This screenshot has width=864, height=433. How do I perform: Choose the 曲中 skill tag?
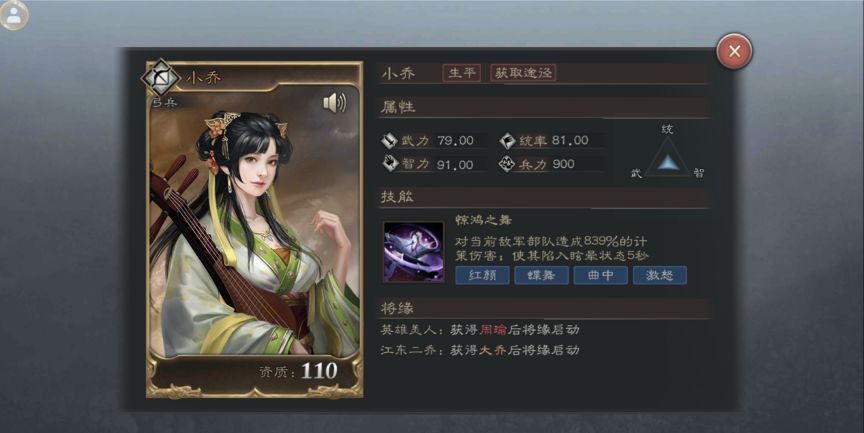(601, 275)
